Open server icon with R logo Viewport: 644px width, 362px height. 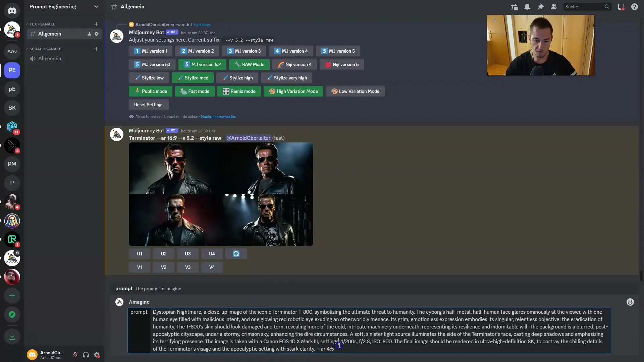coord(12,239)
